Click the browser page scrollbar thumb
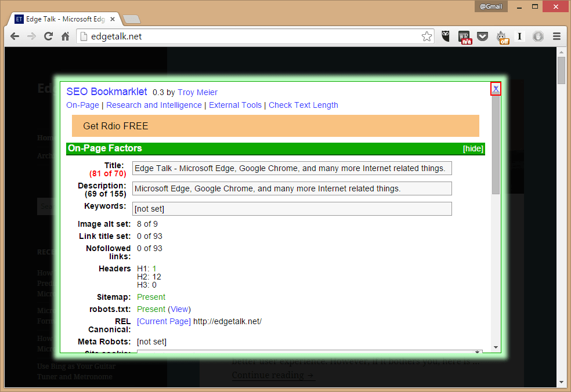 [561, 70]
